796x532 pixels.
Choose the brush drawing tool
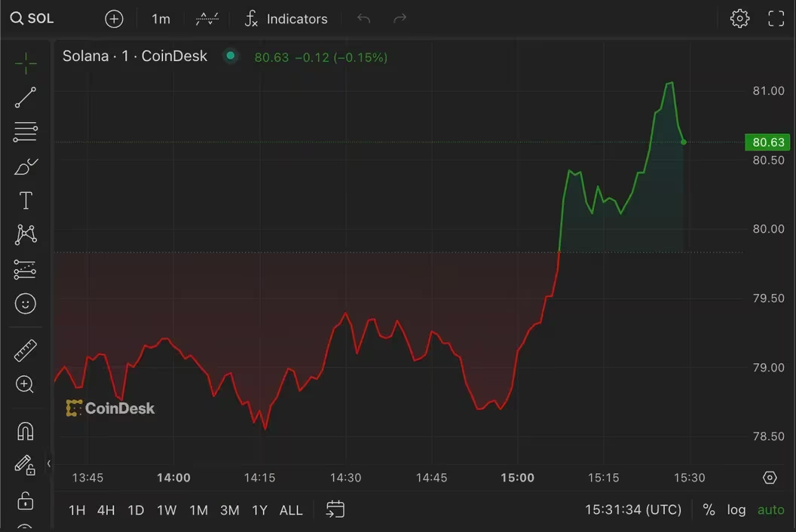click(26, 167)
